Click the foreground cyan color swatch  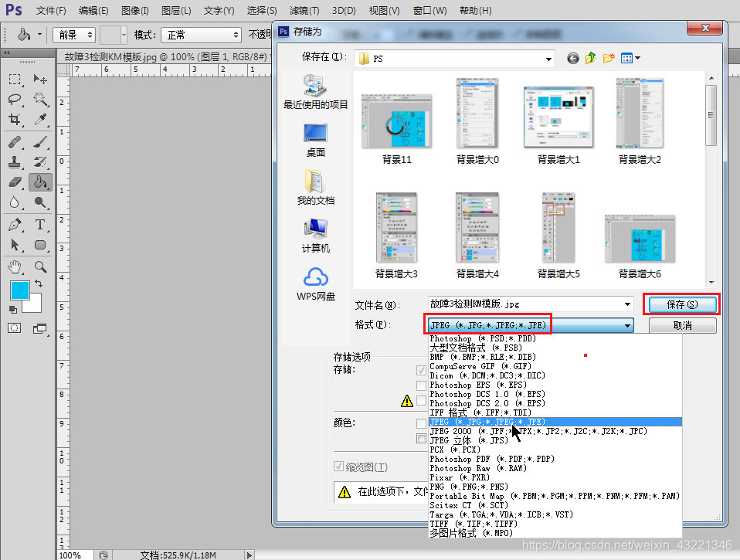tap(20, 290)
